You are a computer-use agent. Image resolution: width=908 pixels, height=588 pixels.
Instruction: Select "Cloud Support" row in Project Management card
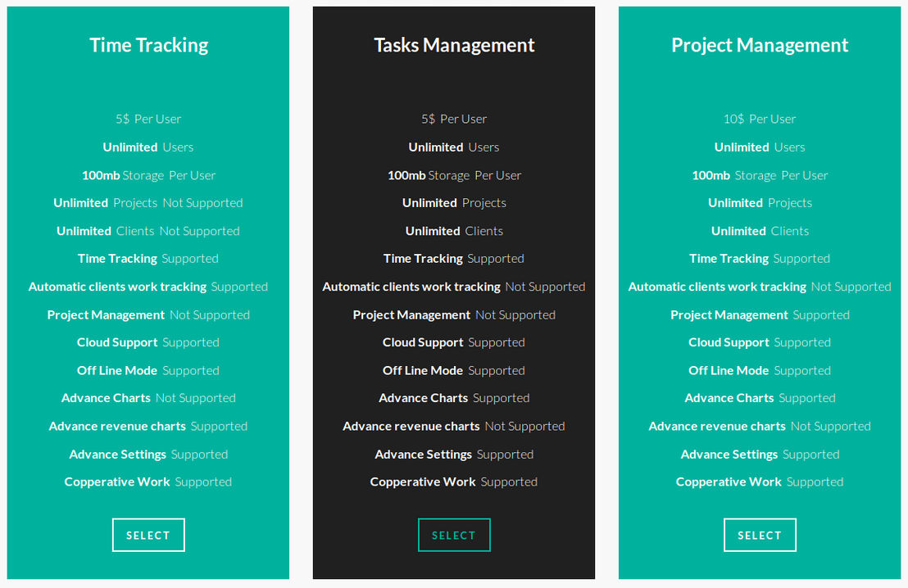760,342
